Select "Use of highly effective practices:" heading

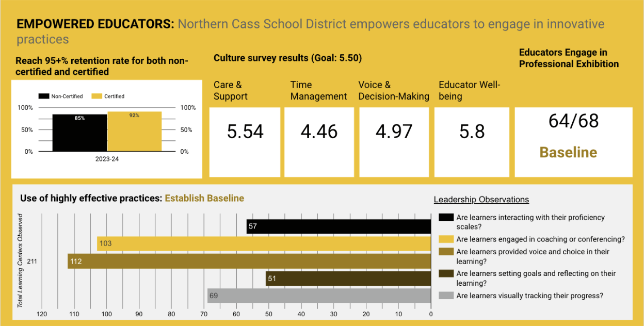(x=91, y=199)
